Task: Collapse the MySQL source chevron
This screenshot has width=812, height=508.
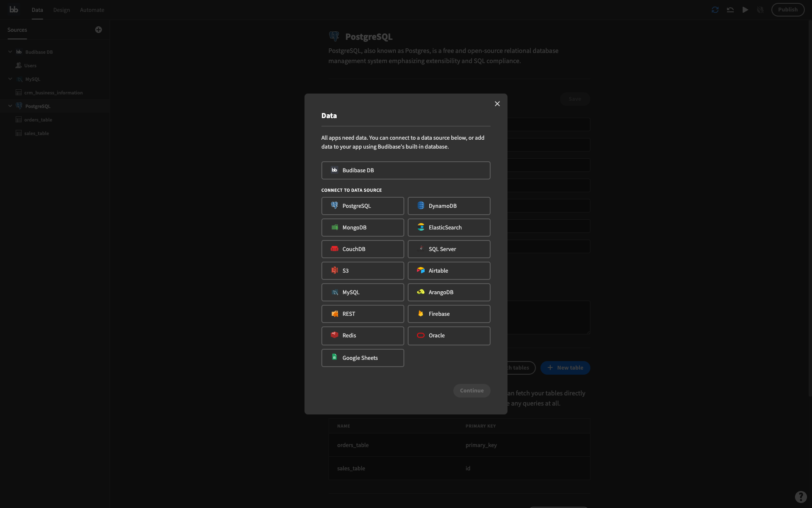Action: pyautogui.click(x=10, y=79)
